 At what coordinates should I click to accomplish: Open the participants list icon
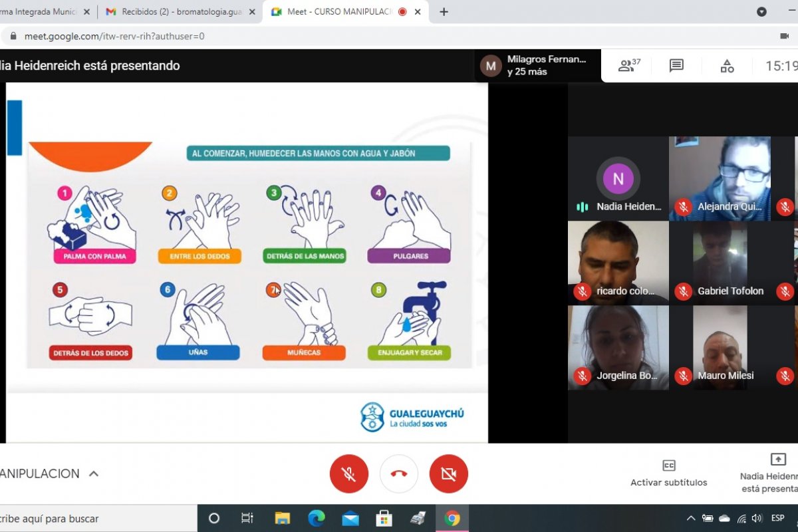click(628, 66)
